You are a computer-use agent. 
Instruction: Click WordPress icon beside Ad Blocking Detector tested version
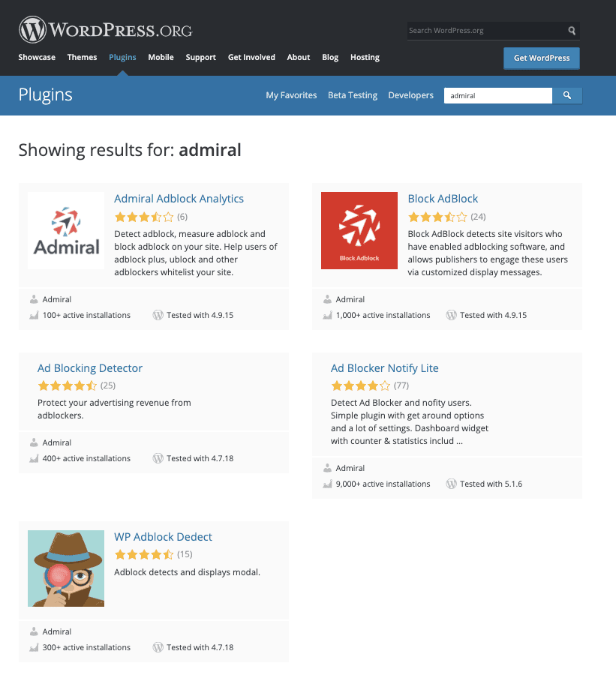pos(158,458)
